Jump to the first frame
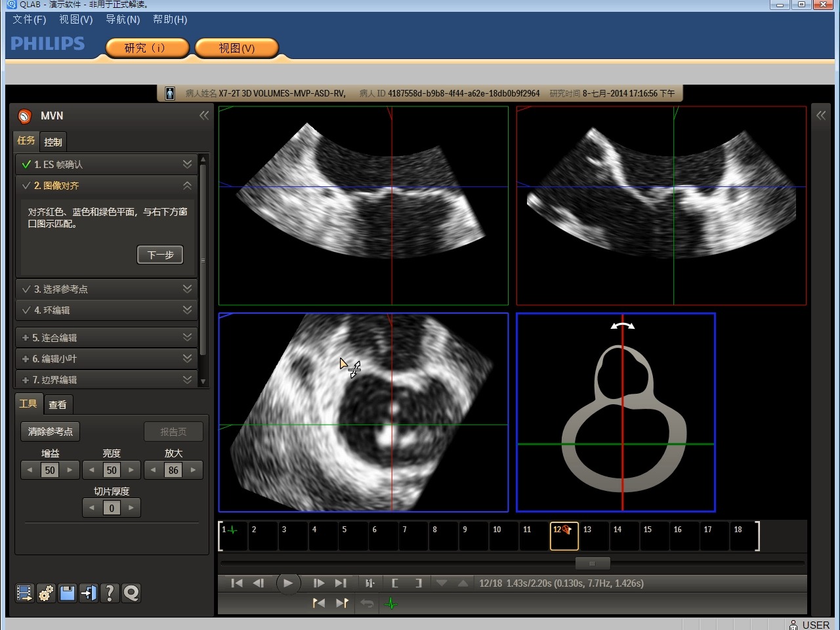The image size is (840, 630). point(237,583)
